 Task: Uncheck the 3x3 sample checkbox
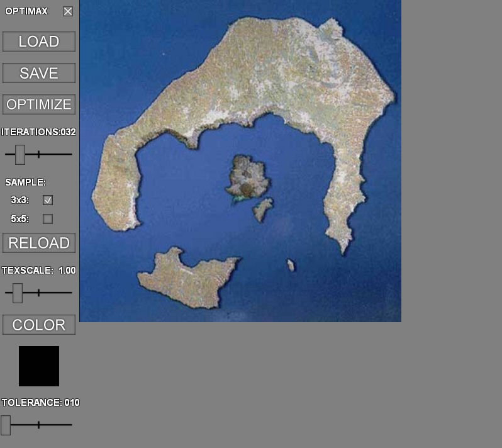(48, 200)
